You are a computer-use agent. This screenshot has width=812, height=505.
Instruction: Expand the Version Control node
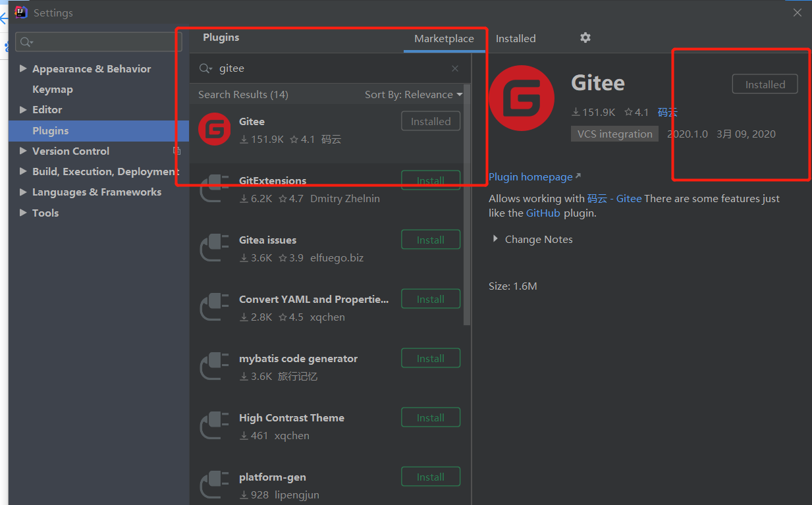click(x=24, y=151)
